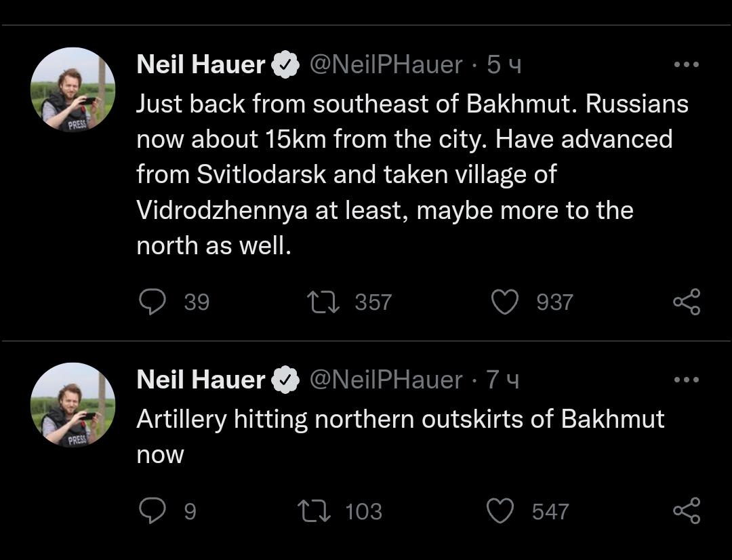
Task: Open more options on the second tweet
Action: 686,380
